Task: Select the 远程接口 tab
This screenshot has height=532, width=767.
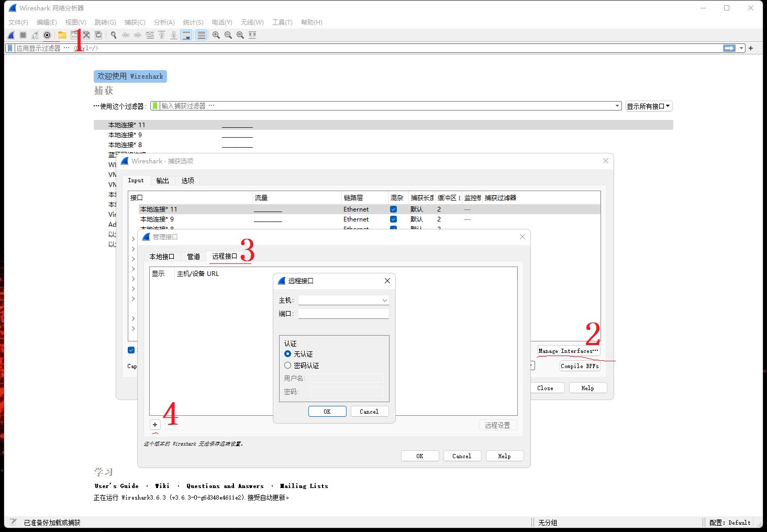Action: coord(225,256)
